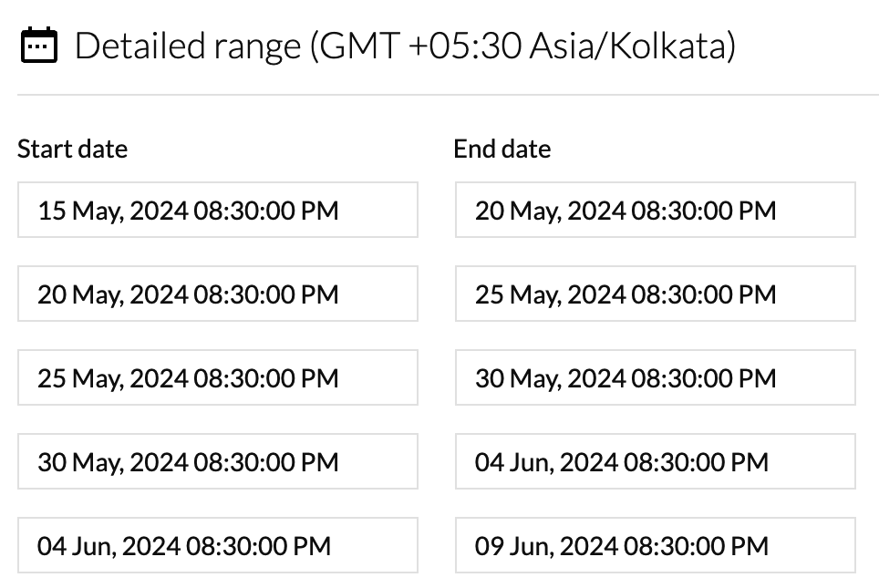
Task: Focus the 04 Jun start date field
Action: point(217,546)
